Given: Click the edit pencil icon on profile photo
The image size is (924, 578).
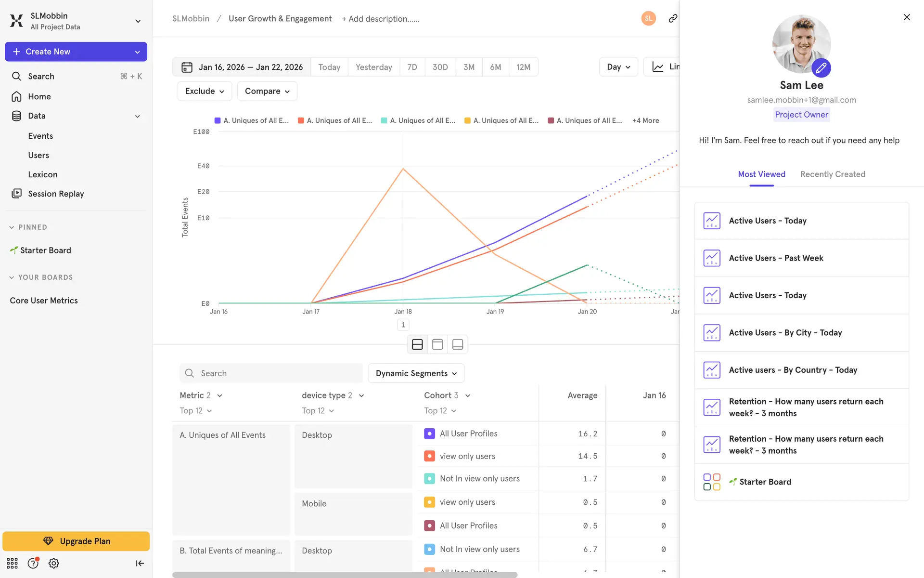Looking at the screenshot, I should 821,68.
